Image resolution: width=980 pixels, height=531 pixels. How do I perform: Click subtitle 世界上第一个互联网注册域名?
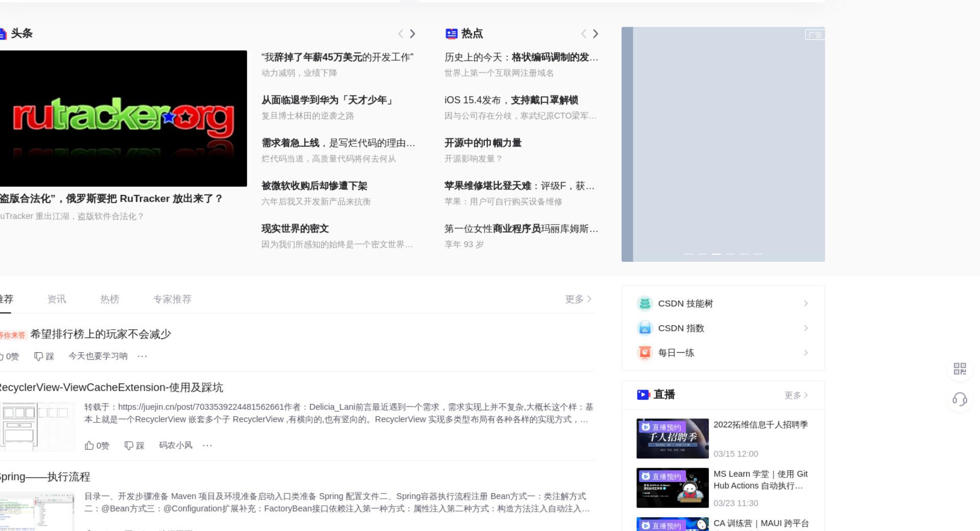(499, 73)
